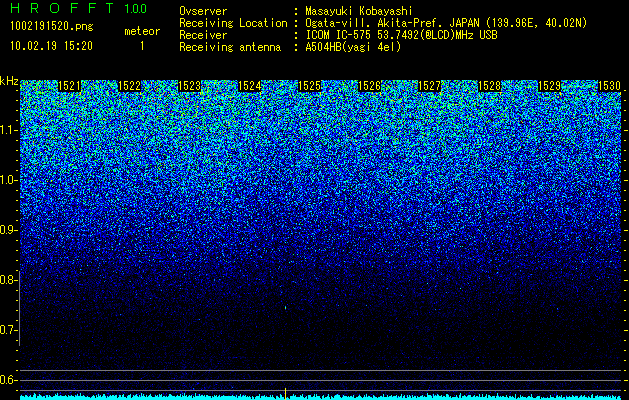Screen dimensions: 629x400
Task: Click the 1526 time marker
Action: coord(369,86)
